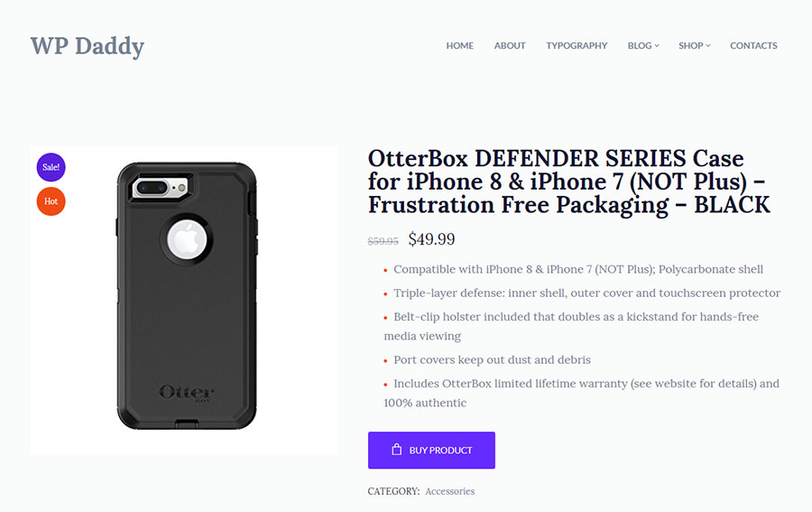Expand the Blog menu chevron

[657, 46]
